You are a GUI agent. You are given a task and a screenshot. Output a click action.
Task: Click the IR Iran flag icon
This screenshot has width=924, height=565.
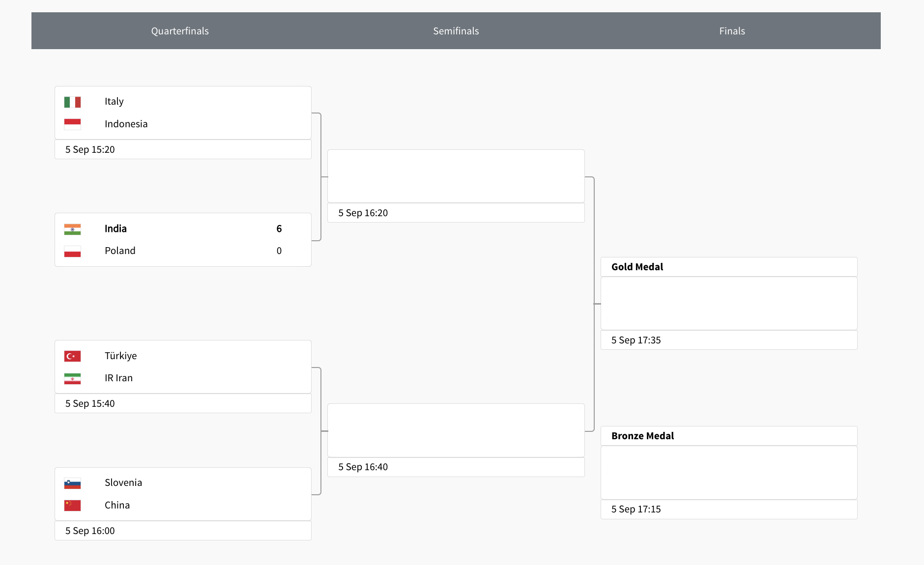tap(72, 378)
